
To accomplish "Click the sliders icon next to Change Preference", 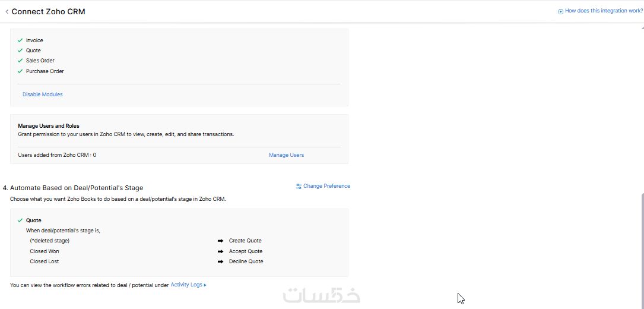I will coord(299,187).
